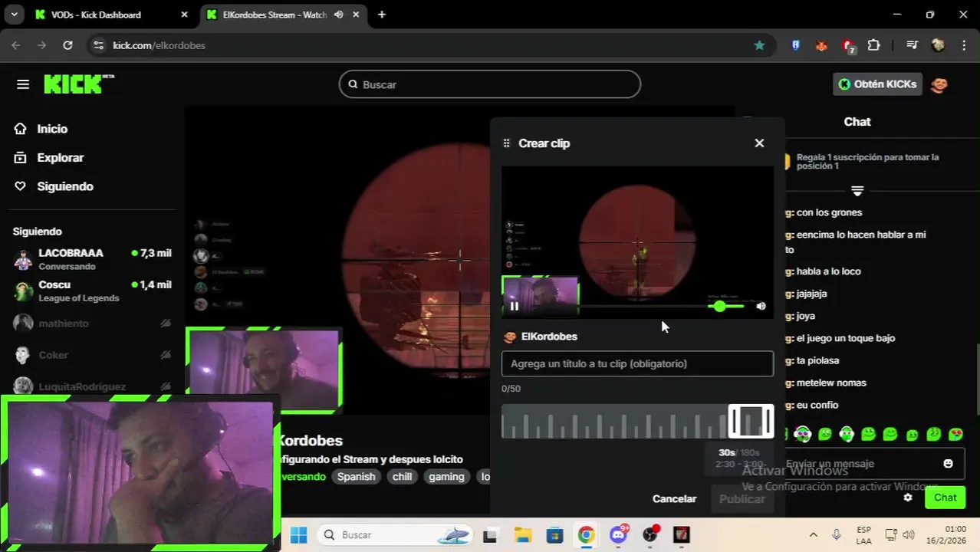Open LACOBRAAA channel from following list
Viewport: 980px width, 552px height.
pyautogui.click(x=92, y=259)
